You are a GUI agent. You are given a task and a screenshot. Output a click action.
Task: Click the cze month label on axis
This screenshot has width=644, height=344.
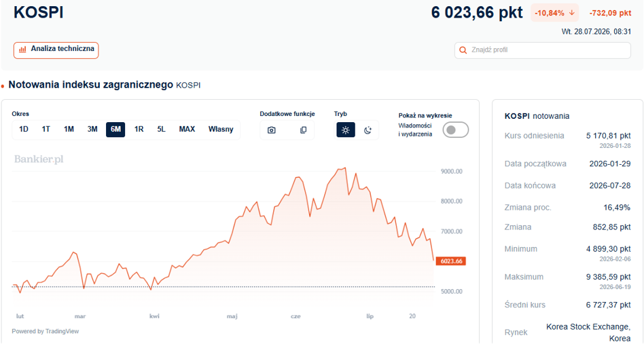[296, 316]
